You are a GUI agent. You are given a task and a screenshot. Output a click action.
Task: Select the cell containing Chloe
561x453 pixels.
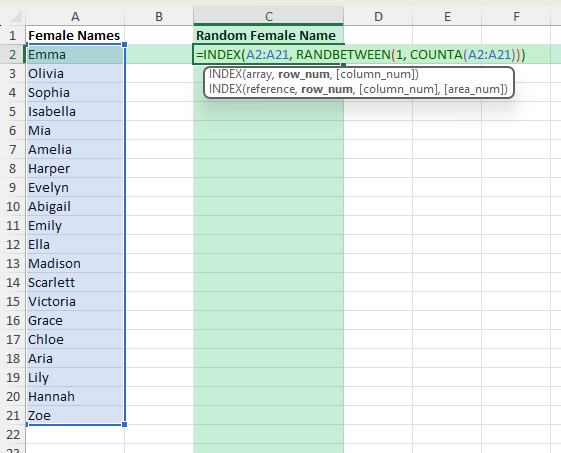(75, 339)
